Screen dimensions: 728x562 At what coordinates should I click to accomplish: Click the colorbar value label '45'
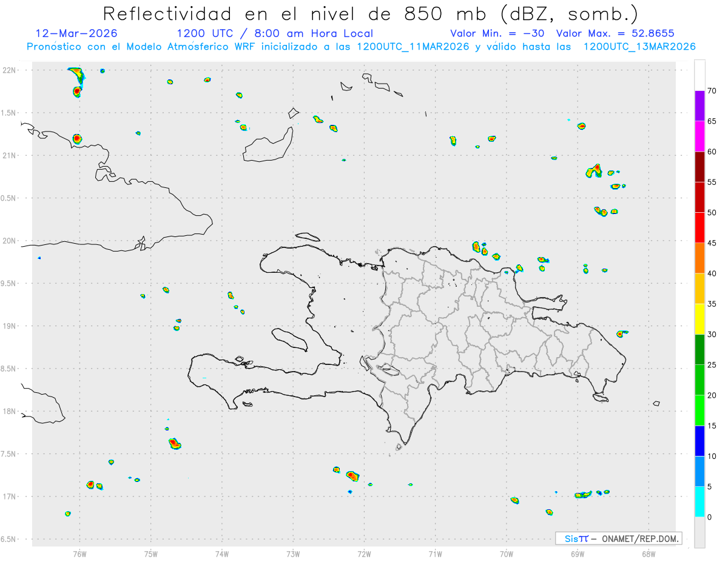tap(712, 243)
